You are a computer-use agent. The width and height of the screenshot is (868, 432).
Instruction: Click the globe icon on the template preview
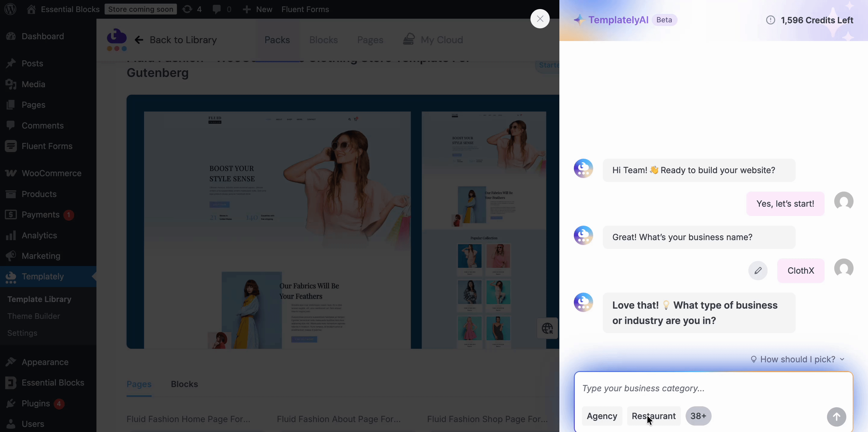547,328
